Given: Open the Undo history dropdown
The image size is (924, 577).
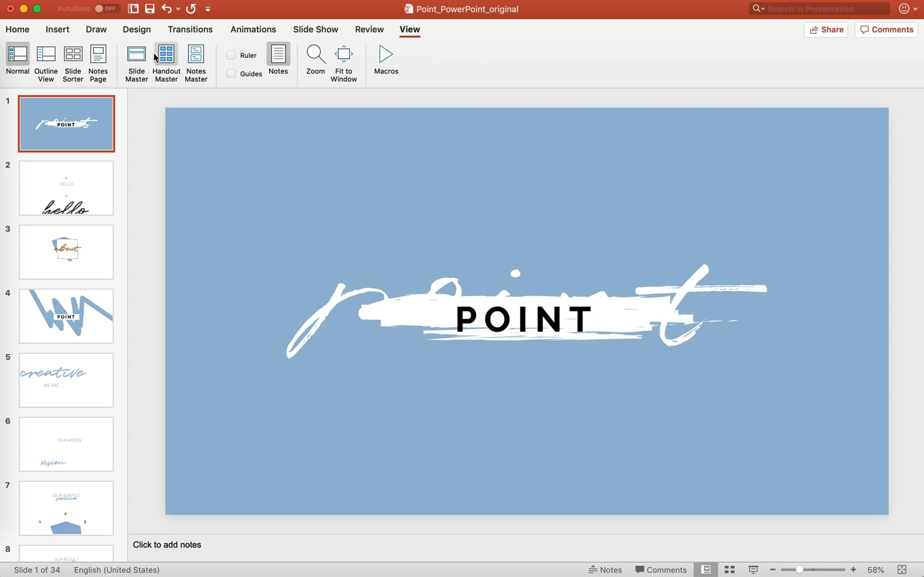Looking at the screenshot, I should 178,9.
